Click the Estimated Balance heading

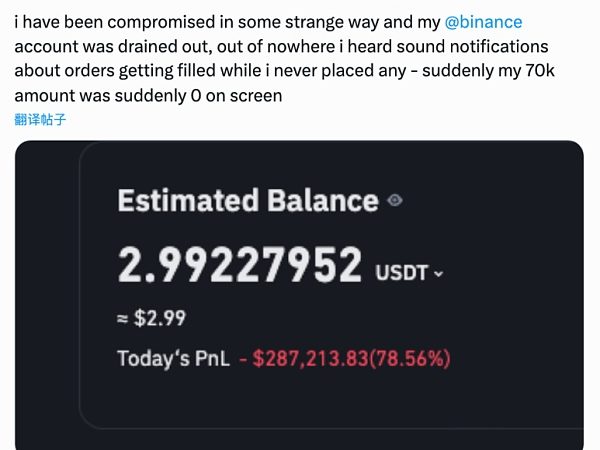click(x=248, y=200)
